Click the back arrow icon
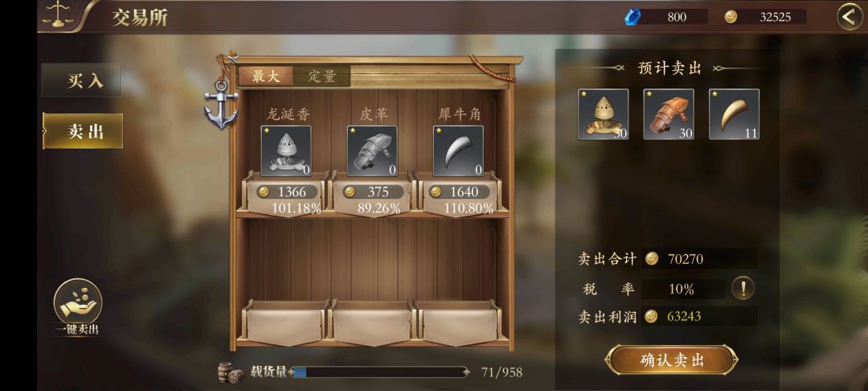The height and width of the screenshot is (391, 868). click(850, 17)
